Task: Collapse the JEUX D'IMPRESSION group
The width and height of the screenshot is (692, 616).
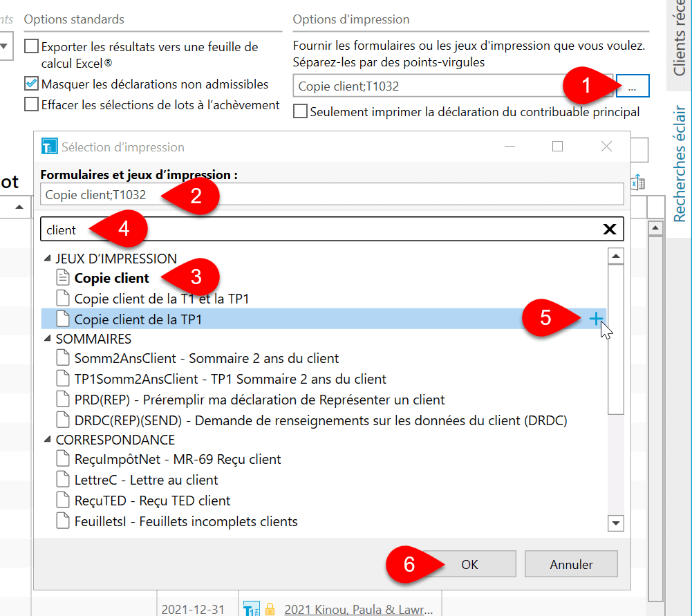Action: pyautogui.click(x=47, y=259)
